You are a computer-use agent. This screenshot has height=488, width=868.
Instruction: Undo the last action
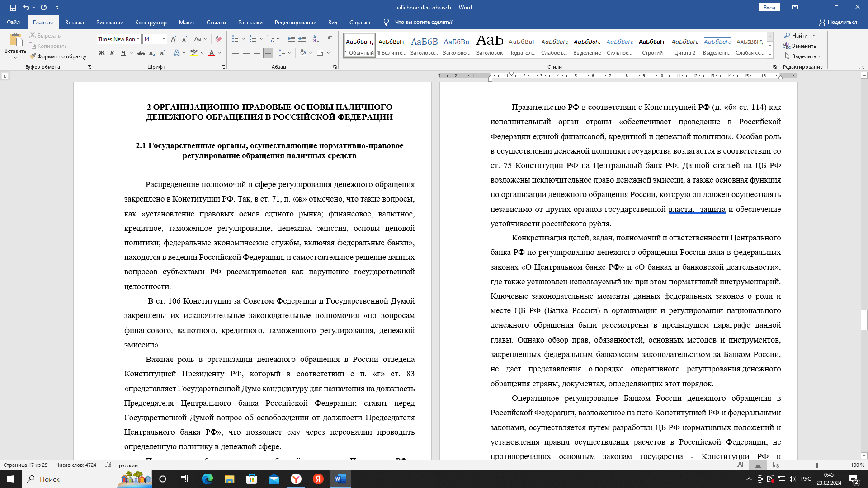(26, 8)
